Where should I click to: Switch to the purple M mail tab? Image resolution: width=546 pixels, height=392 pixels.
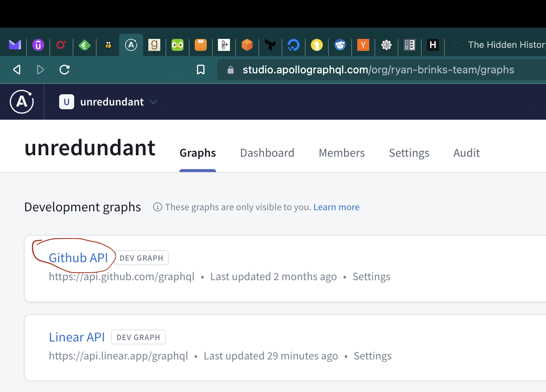(15, 45)
